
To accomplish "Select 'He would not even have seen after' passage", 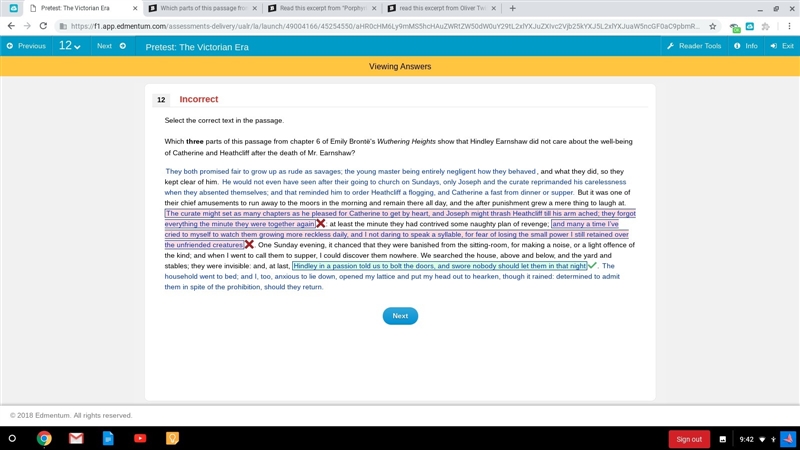I will point(395,187).
